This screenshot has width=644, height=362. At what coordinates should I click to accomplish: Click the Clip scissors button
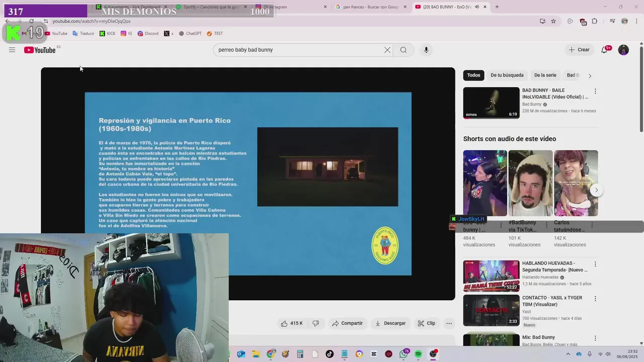coord(427,323)
